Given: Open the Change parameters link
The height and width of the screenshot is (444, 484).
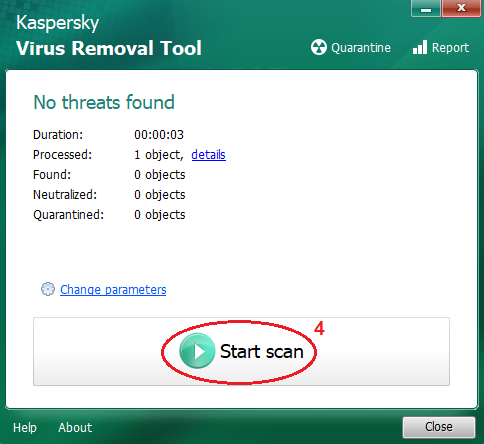Looking at the screenshot, I should (x=113, y=289).
